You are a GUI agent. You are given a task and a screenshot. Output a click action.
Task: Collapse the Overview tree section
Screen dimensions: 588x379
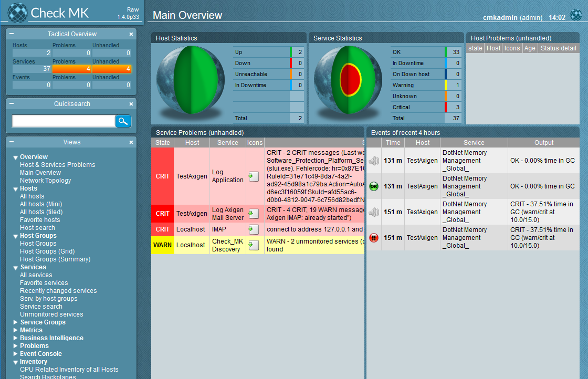coord(16,157)
